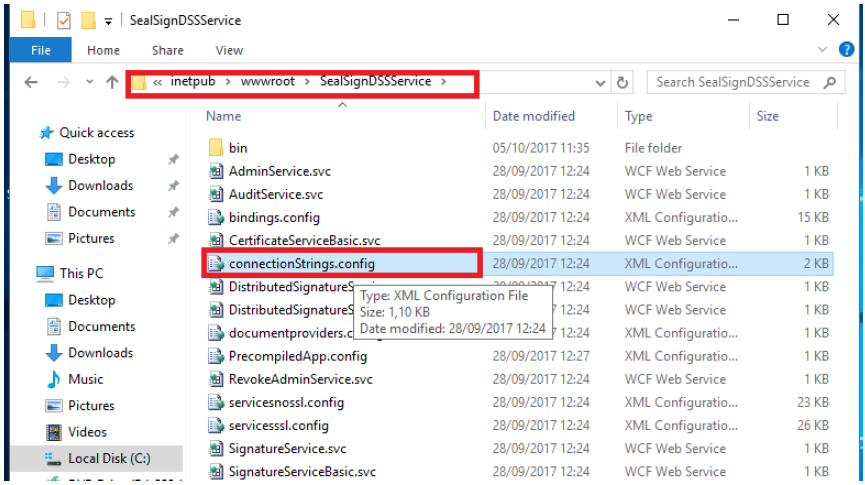The image size is (865, 485).
Task: Click the bin folder icon
Action: pyautogui.click(x=215, y=148)
